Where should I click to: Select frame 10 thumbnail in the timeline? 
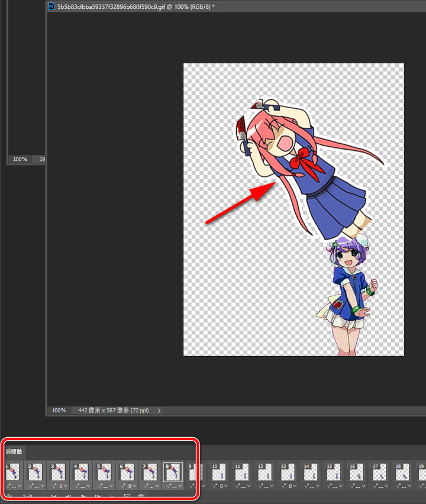(219, 472)
